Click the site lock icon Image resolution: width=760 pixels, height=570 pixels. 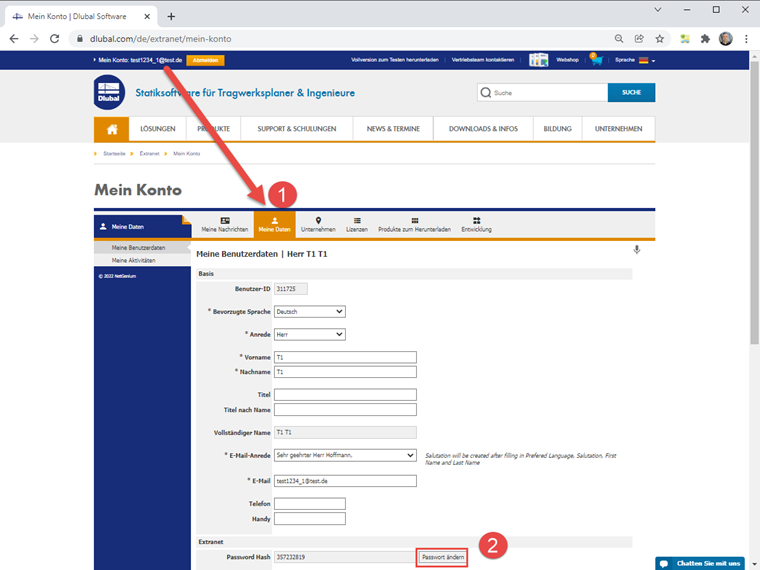(79, 39)
